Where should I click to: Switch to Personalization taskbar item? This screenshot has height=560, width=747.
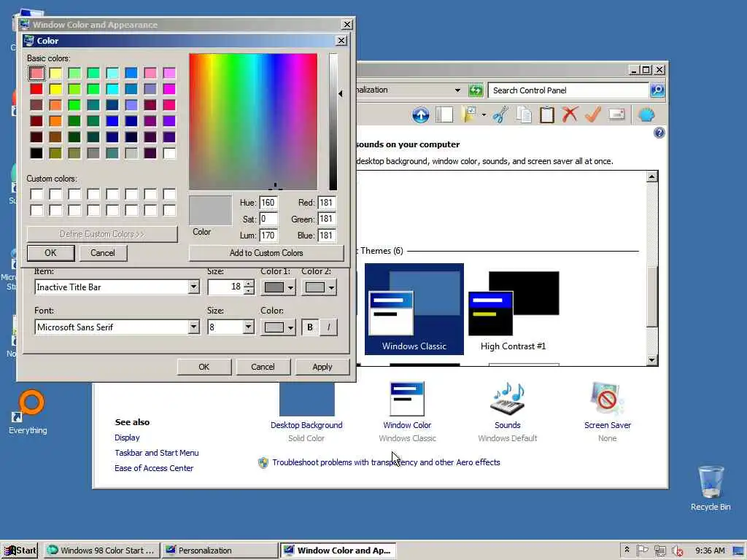click(x=219, y=551)
